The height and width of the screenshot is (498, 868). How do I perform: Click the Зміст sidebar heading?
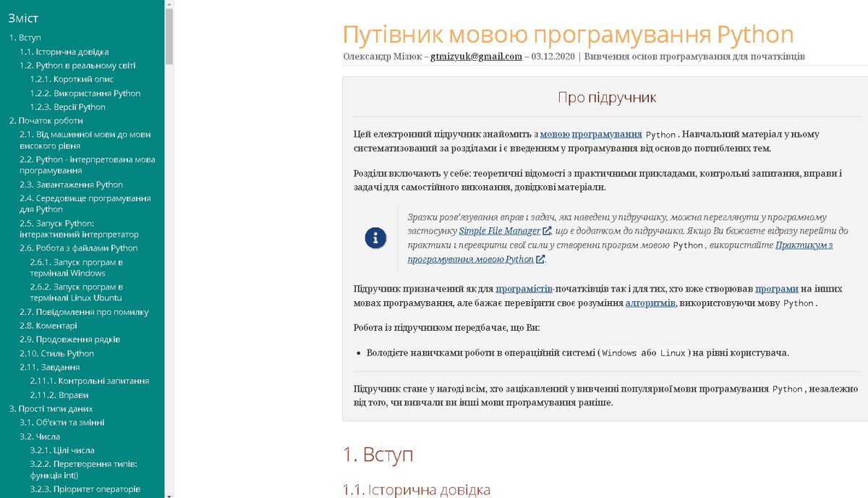point(23,18)
